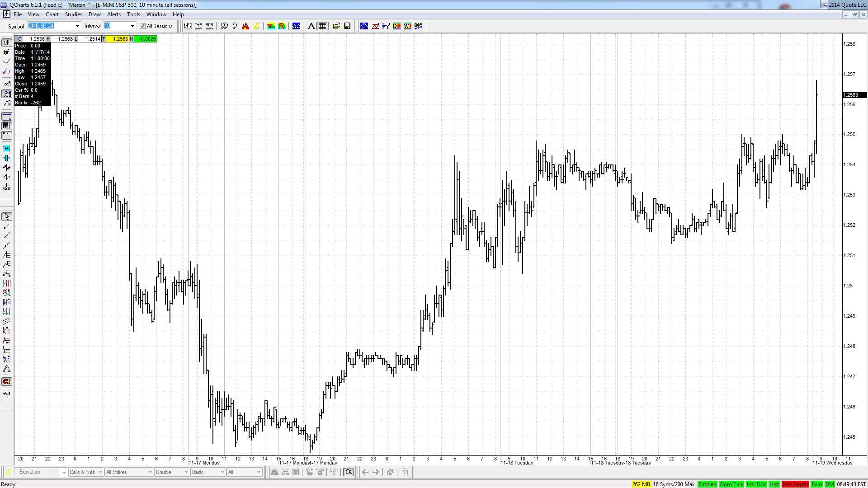Open the Draw menu
868x488 pixels.
tap(94, 14)
